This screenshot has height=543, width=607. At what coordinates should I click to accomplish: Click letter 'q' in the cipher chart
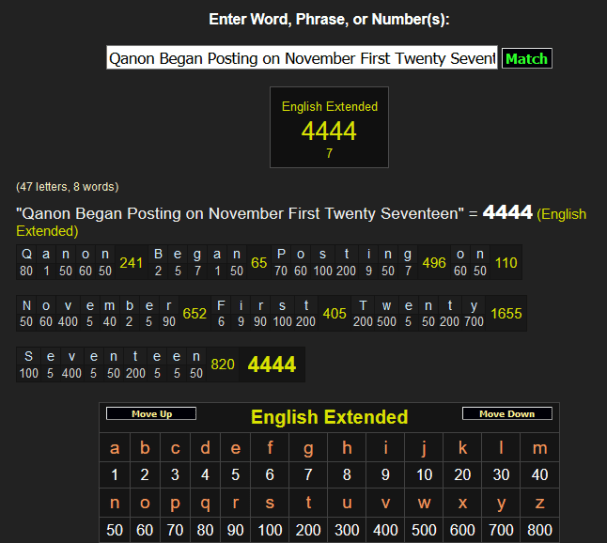tap(205, 503)
